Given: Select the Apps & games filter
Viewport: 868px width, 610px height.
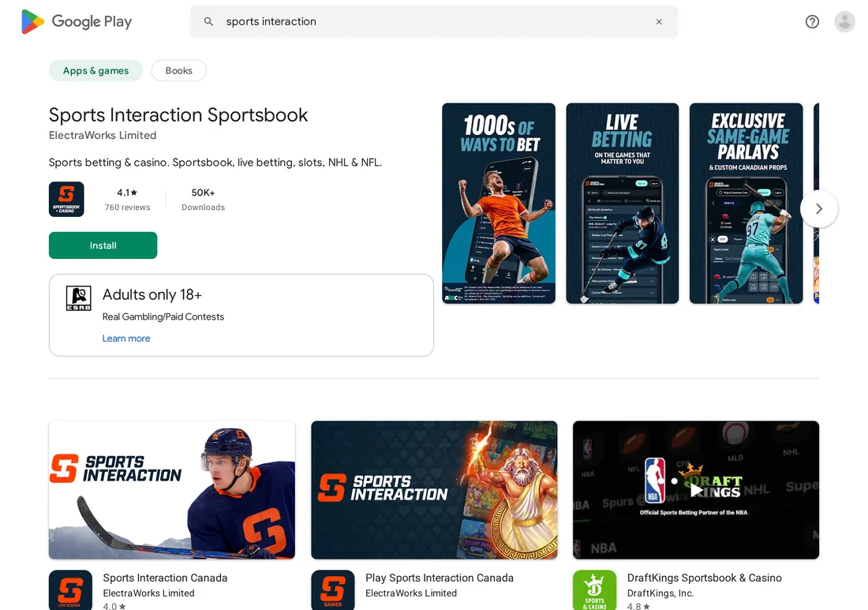Looking at the screenshot, I should click(x=95, y=70).
